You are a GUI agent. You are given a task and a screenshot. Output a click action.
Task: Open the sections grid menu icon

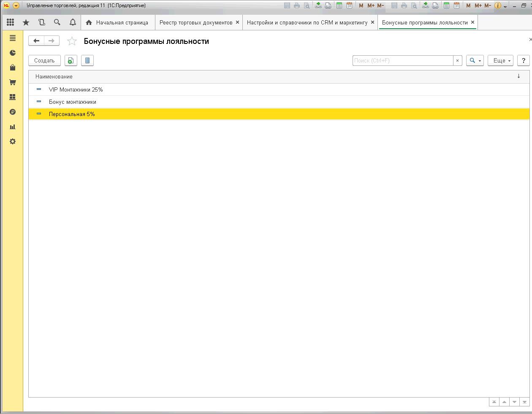[11, 22]
